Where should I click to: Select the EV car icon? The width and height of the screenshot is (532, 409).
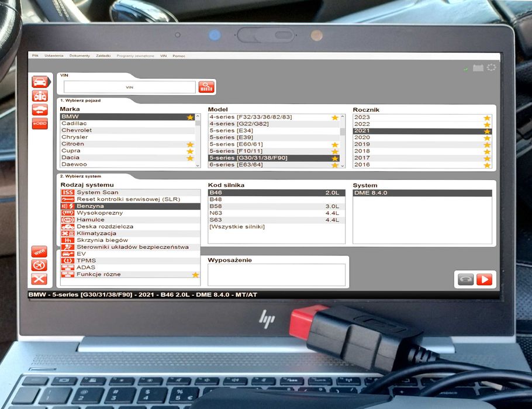(68, 254)
